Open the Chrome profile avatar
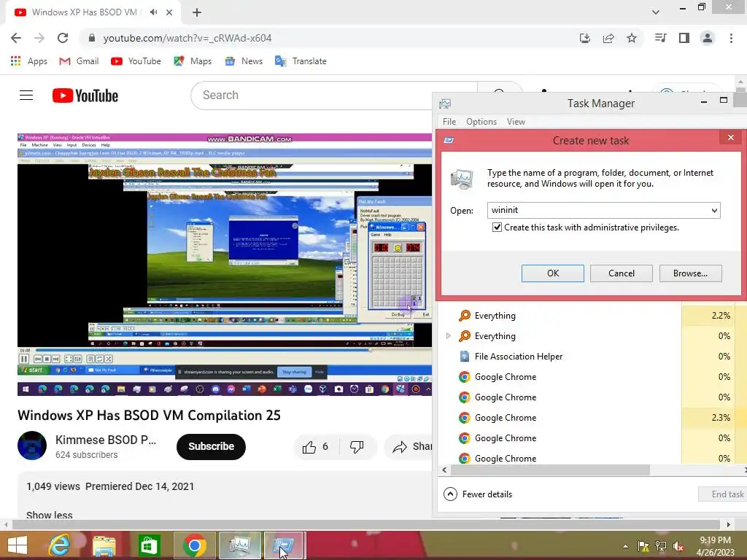This screenshot has width=747, height=560. pos(708,38)
